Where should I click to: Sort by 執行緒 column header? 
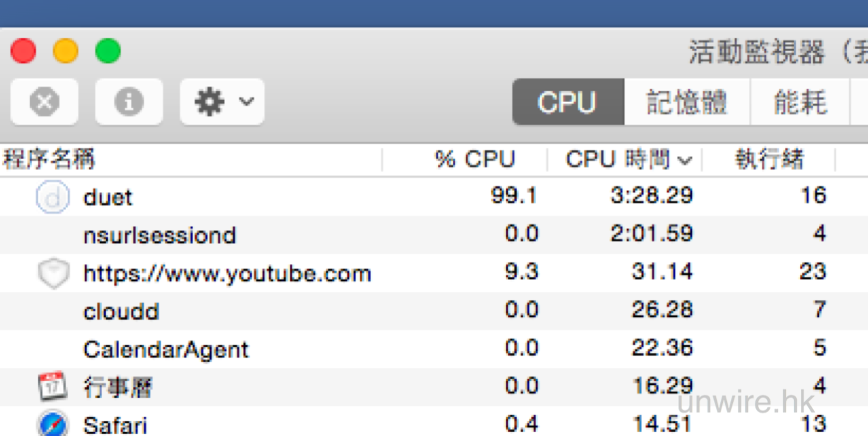770,160
